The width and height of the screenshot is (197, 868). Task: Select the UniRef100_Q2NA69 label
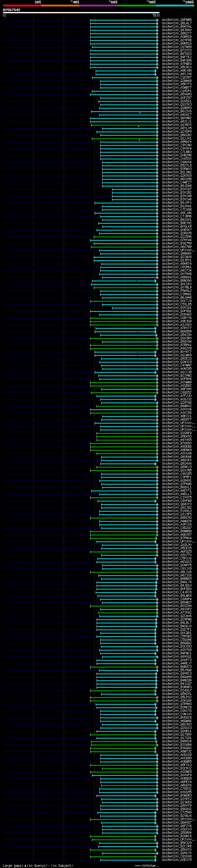[x=177, y=81]
